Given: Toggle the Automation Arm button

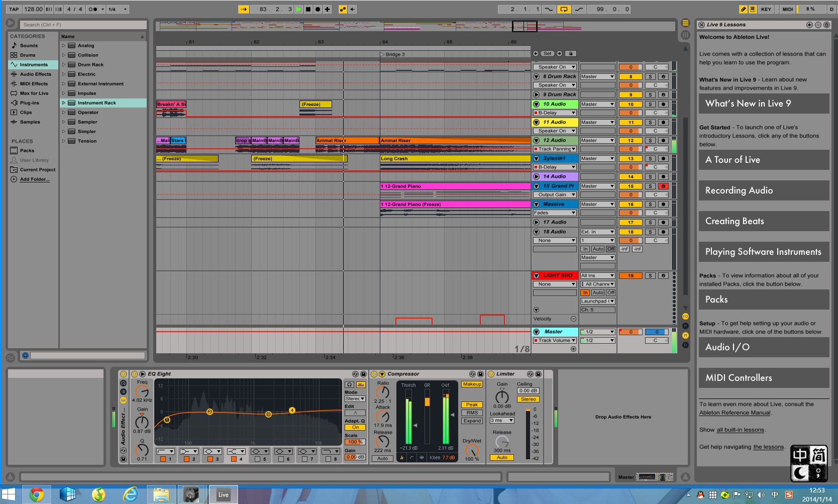Looking at the screenshot, I should 343,9.
